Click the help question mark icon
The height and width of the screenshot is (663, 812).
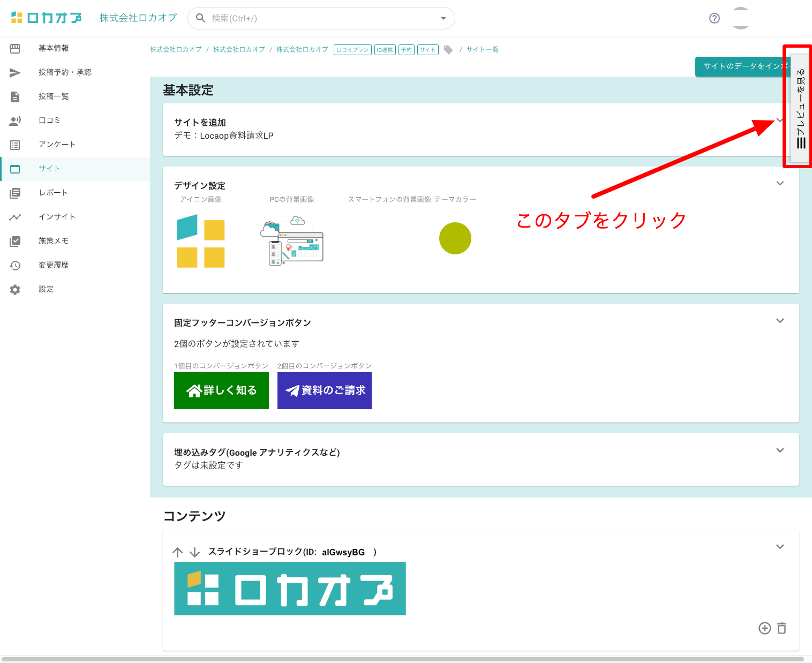714,18
